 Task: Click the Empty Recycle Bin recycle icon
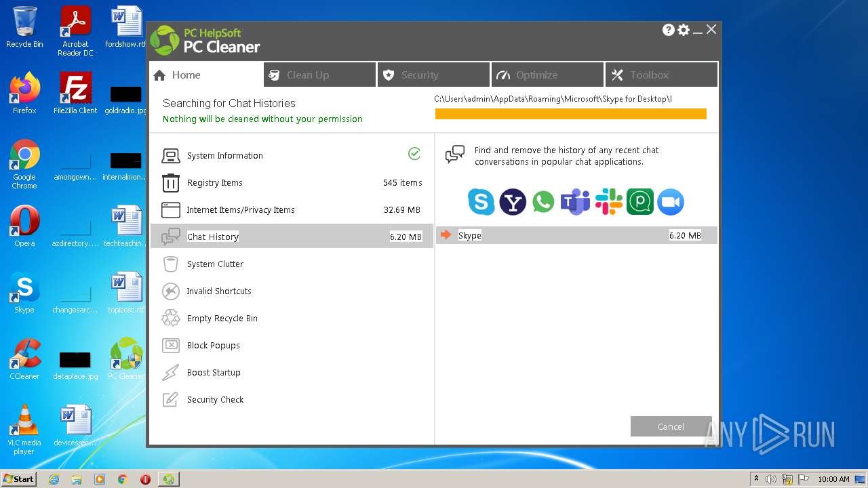click(x=170, y=319)
